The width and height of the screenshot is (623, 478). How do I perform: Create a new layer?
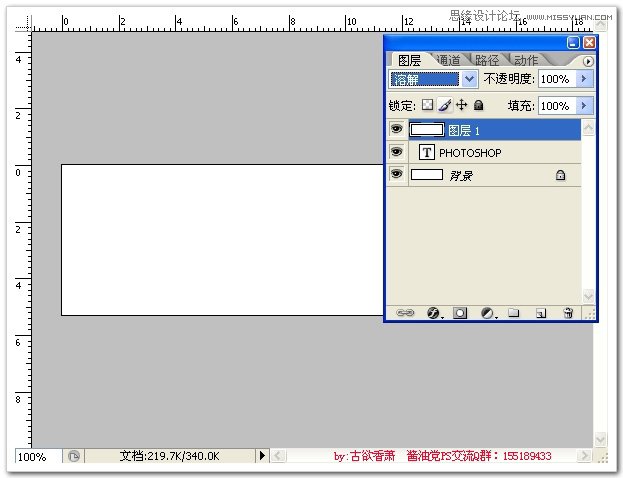[541, 313]
